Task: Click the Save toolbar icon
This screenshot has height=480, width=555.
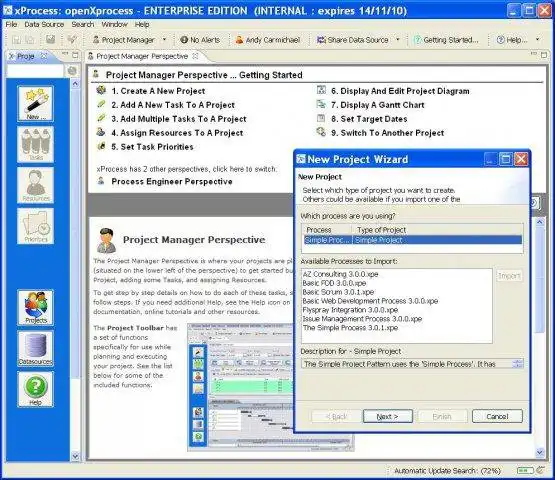Action: 17,40
